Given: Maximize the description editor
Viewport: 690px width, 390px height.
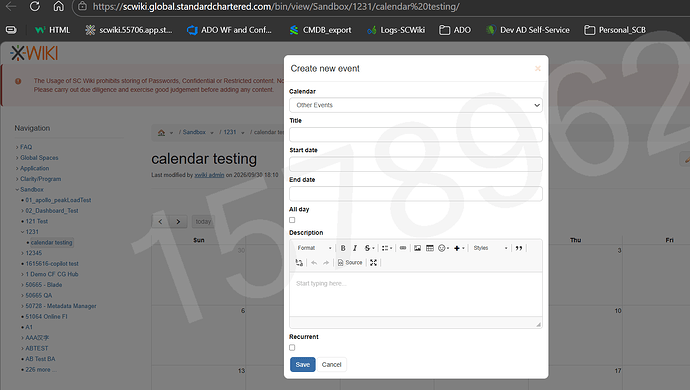Looking at the screenshot, I should [x=373, y=263].
